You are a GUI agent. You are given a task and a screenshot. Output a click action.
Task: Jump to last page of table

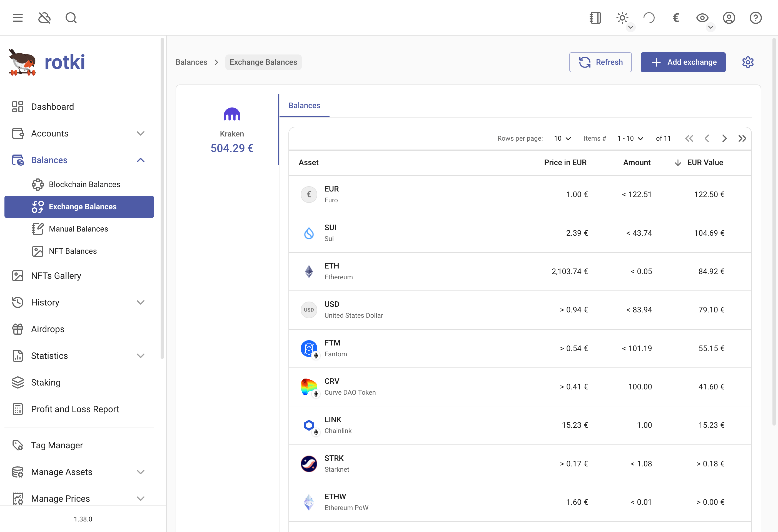(x=742, y=139)
